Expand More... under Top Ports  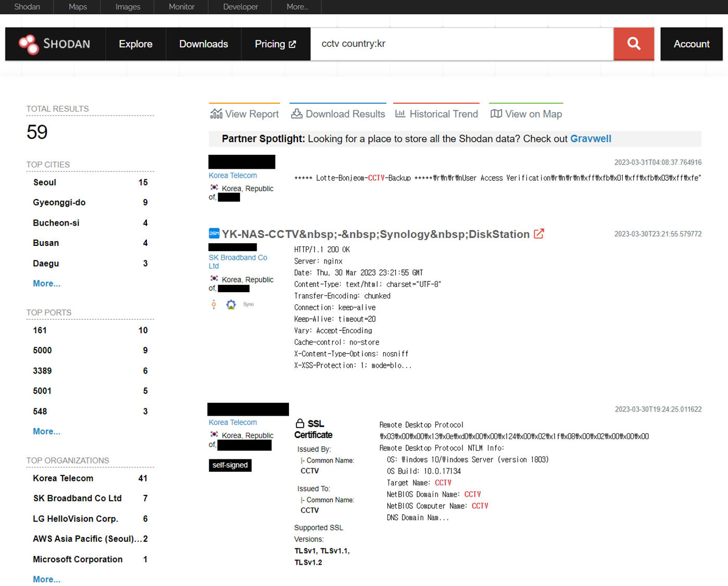(46, 431)
